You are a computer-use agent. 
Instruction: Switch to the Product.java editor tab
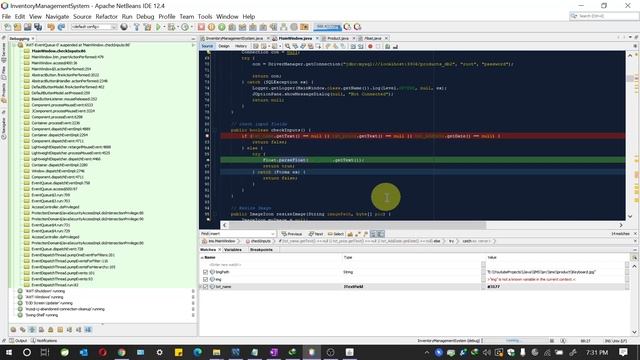[338, 38]
